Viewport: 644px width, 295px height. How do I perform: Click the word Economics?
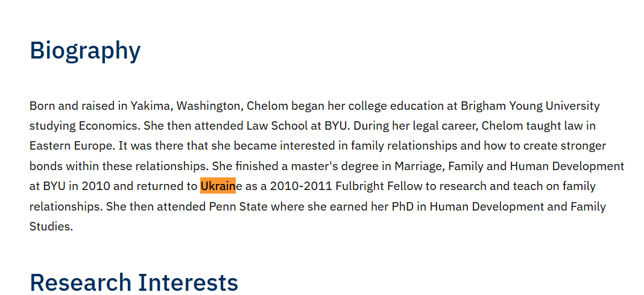108,126
